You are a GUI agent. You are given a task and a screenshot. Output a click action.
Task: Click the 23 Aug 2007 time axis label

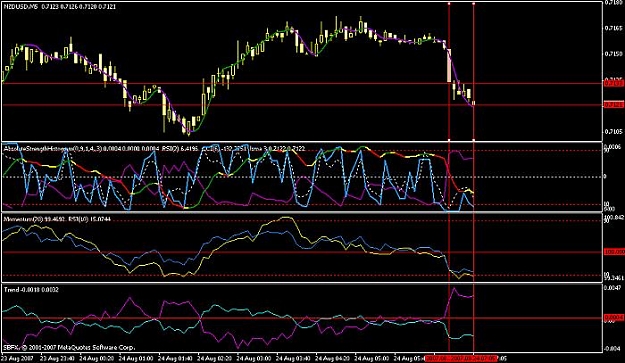coord(18,358)
